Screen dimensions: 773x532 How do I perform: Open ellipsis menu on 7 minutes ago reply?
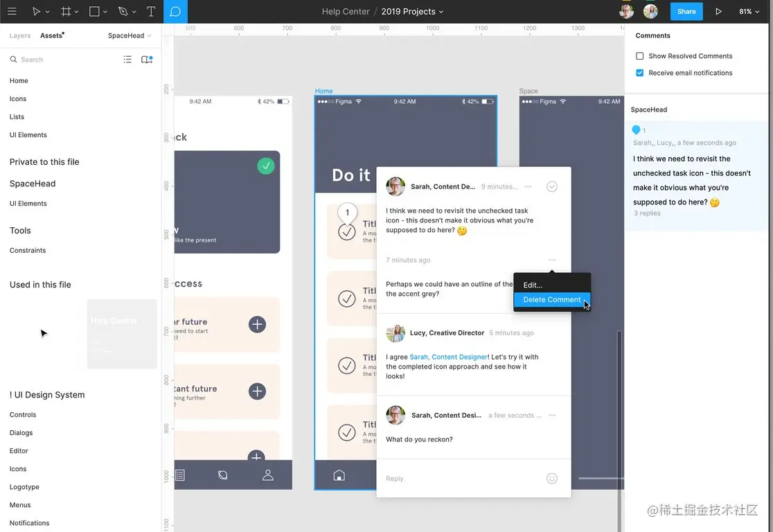coord(551,260)
